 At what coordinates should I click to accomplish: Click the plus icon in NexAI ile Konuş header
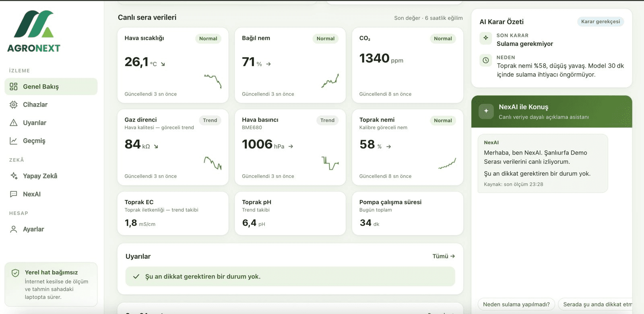[x=486, y=111]
